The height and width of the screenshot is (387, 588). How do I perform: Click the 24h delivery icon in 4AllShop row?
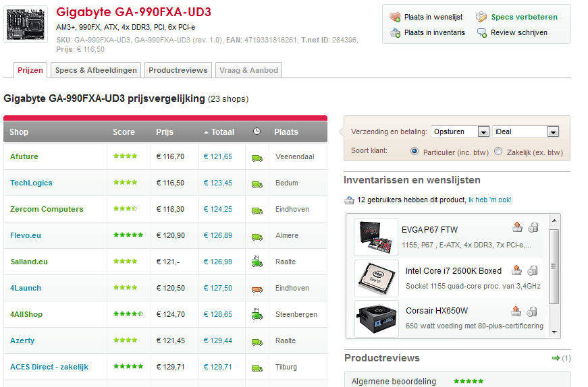(257, 314)
